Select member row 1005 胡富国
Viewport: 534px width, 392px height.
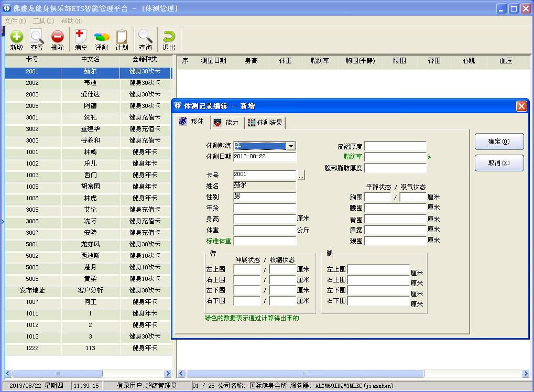pyautogui.click(x=89, y=187)
